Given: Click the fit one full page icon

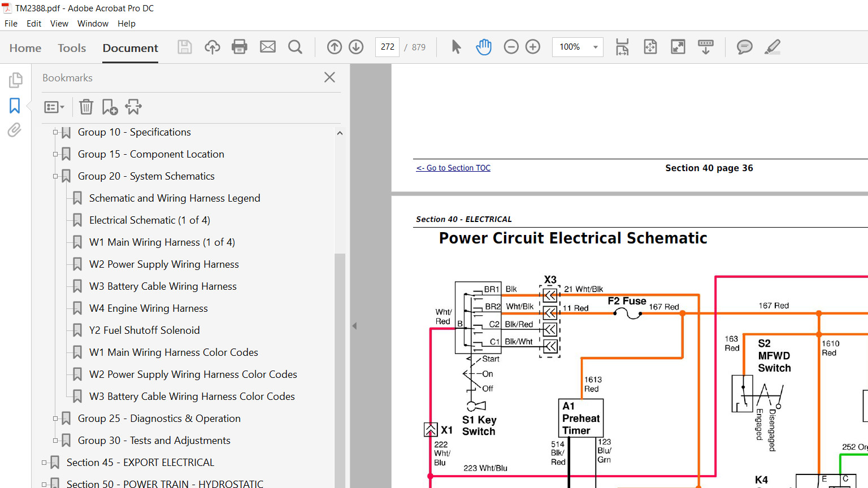Looking at the screenshot, I should click(650, 47).
